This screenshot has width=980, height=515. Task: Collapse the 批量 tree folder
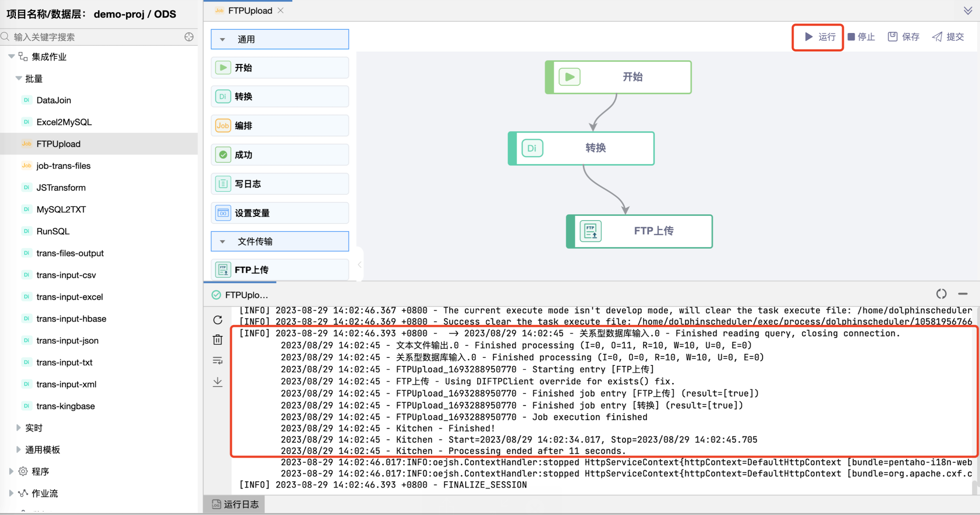point(18,78)
